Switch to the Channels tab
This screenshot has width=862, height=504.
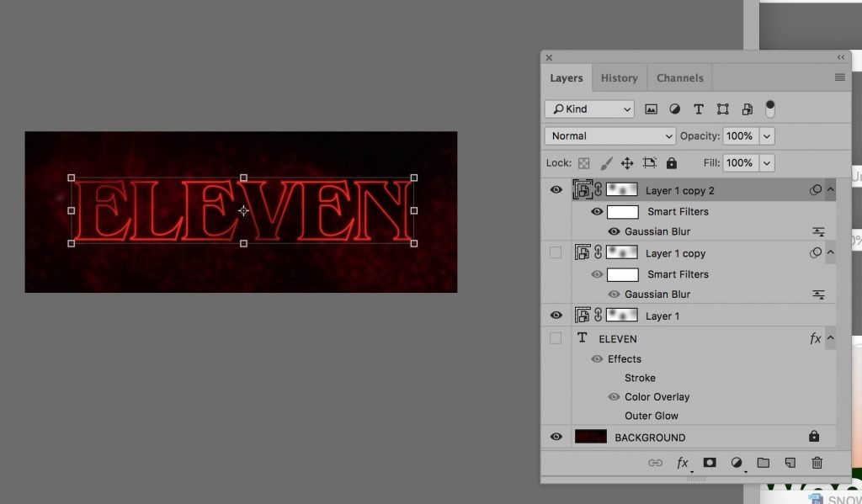coord(679,78)
